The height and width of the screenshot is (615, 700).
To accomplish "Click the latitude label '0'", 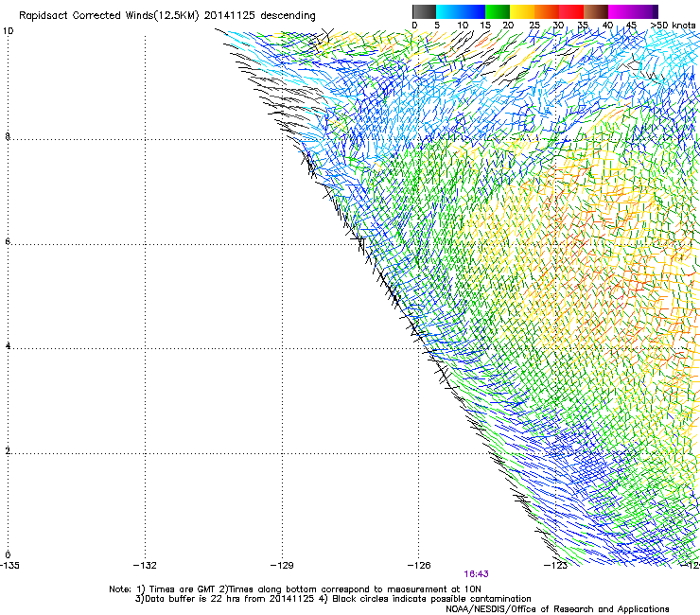I will pyautogui.click(x=8, y=555).
